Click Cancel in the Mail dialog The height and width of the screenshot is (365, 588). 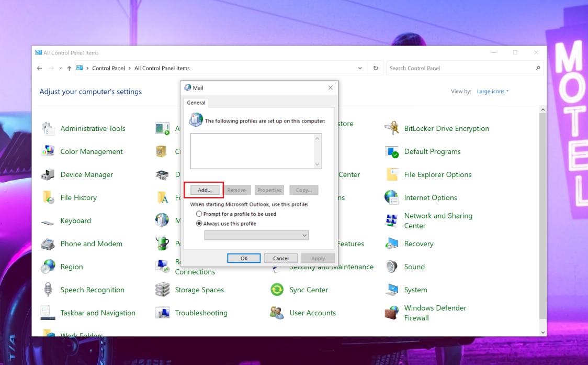click(x=281, y=258)
